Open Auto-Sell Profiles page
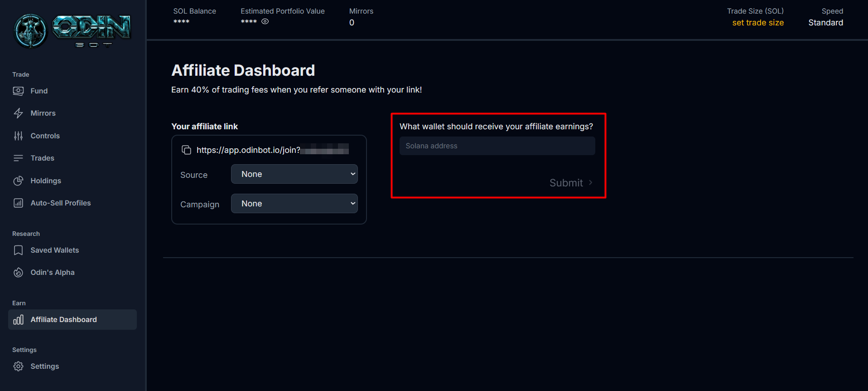Screen dimensions: 868x391 (60, 203)
